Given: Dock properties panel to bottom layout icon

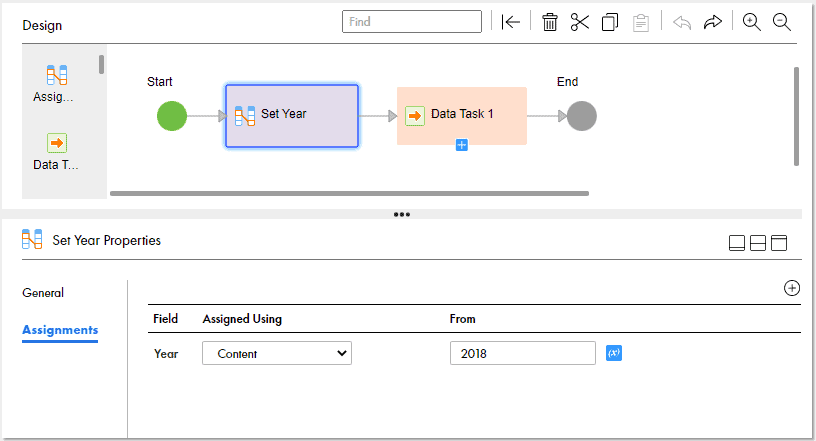Looking at the screenshot, I should pyautogui.click(x=736, y=243).
